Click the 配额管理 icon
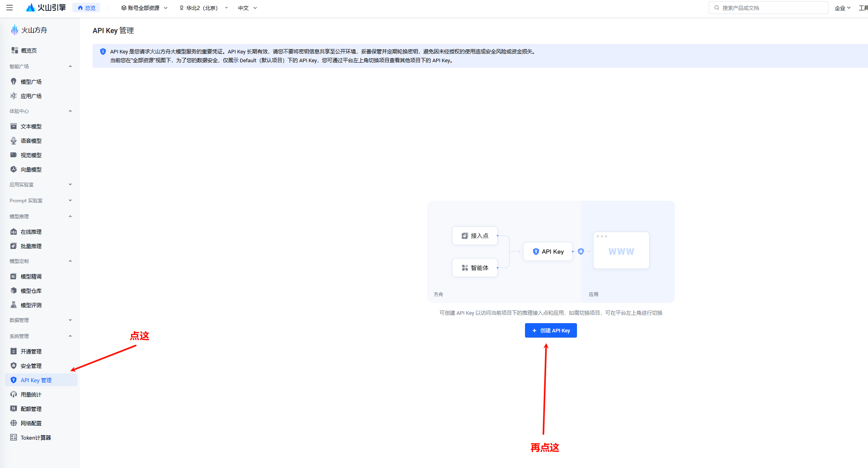The image size is (868, 468). tap(14, 409)
